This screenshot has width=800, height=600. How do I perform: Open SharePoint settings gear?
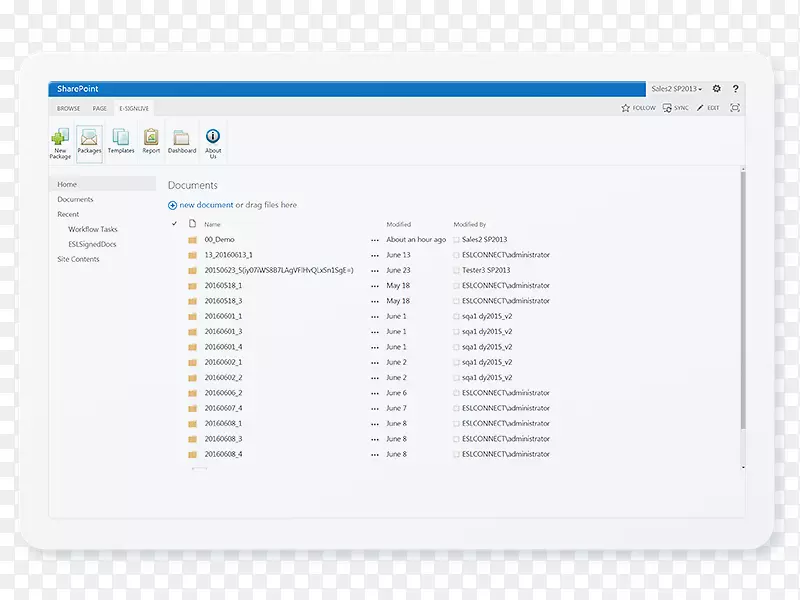pos(716,89)
